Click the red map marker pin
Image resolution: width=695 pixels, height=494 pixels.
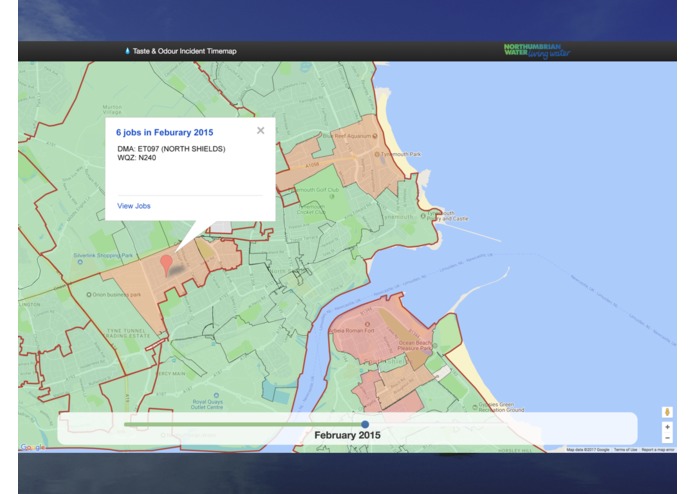(x=166, y=265)
